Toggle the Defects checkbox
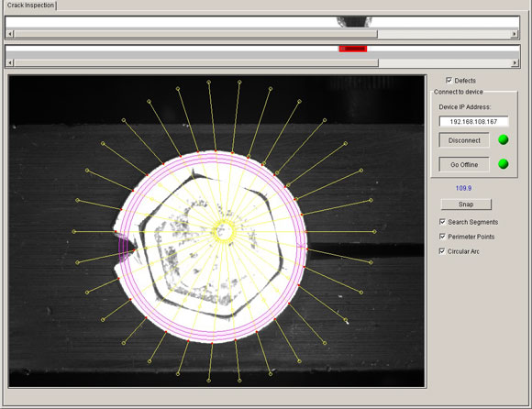The width and height of the screenshot is (532, 409). click(449, 81)
